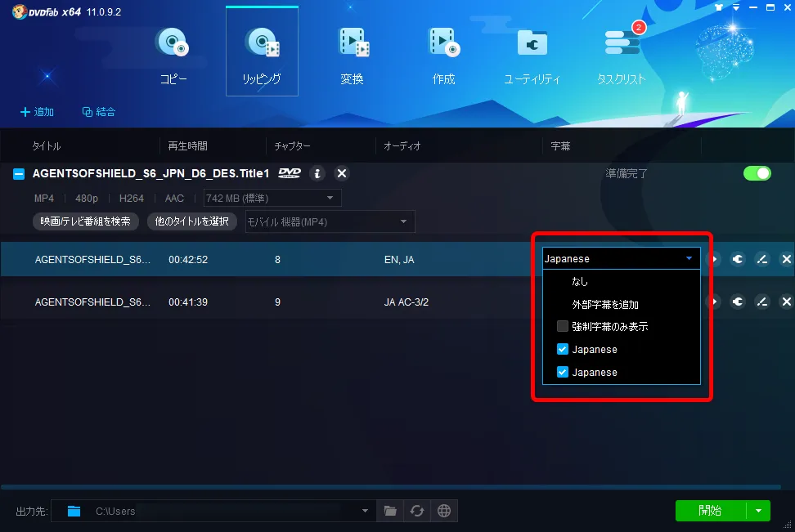Remove the 00:41:39 title row
This screenshot has width=795, height=532.
coord(786,302)
